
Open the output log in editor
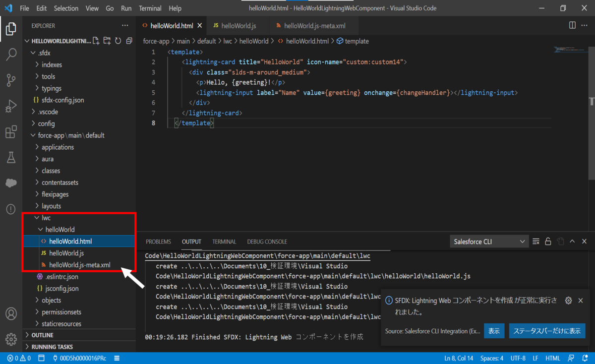[x=560, y=242]
